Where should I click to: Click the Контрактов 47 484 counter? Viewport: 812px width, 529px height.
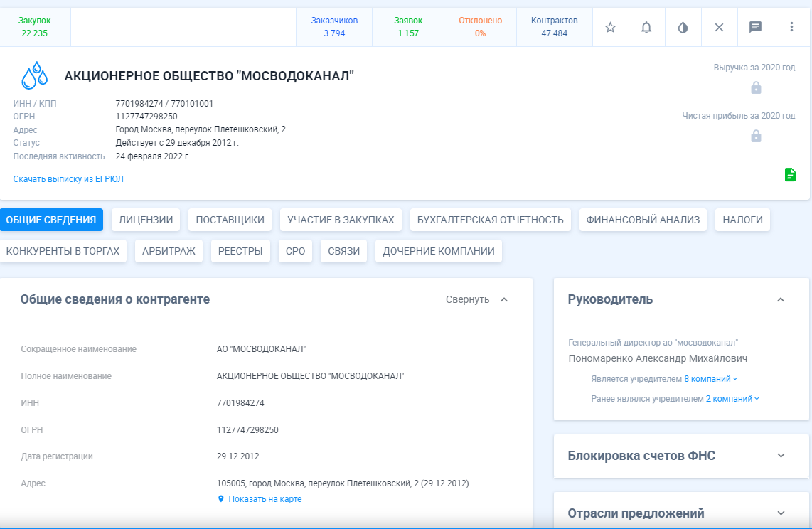554,27
